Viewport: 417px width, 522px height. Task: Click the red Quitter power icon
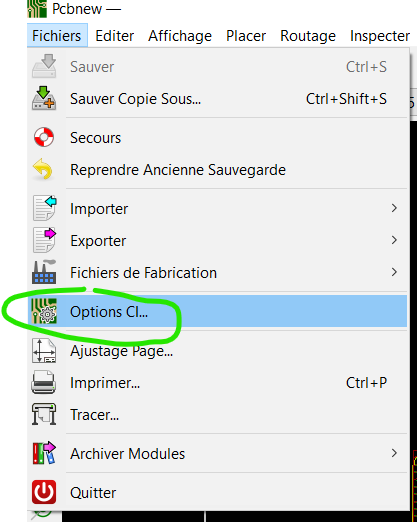tap(44, 492)
